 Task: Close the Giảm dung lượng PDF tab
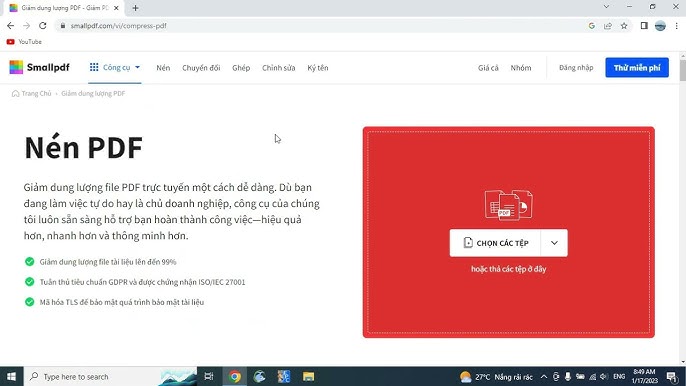pyautogui.click(x=116, y=8)
